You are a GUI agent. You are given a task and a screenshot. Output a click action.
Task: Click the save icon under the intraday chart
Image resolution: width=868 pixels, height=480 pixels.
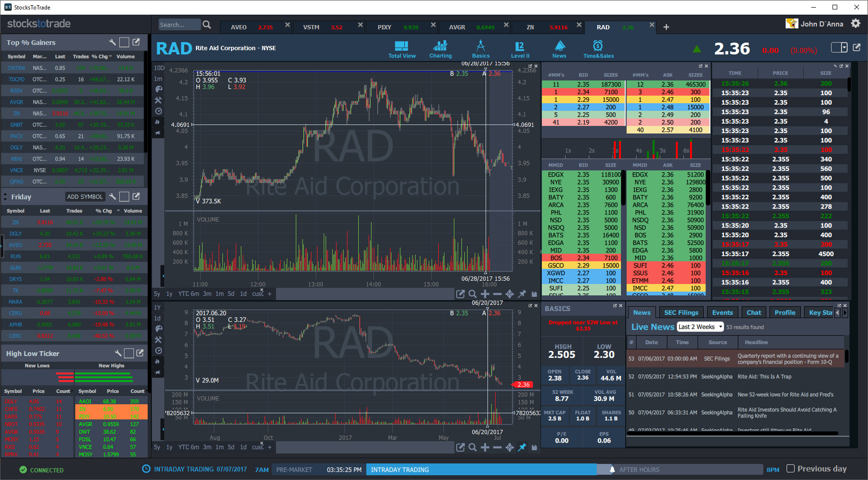pyautogui.click(x=534, y=294)
